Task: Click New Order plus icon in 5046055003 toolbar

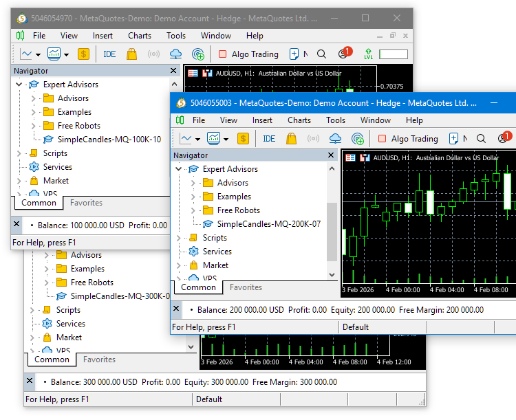Action: pos(453,138)
